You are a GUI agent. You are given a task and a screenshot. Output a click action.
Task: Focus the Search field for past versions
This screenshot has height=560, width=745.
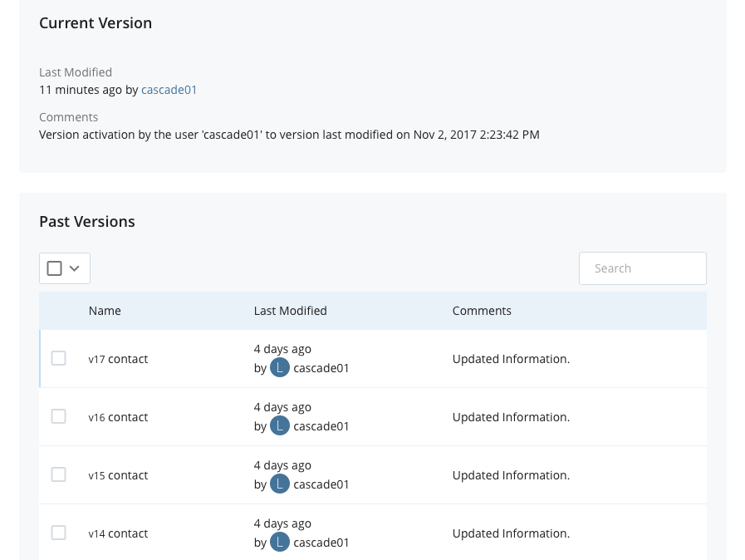pos(642,268)
